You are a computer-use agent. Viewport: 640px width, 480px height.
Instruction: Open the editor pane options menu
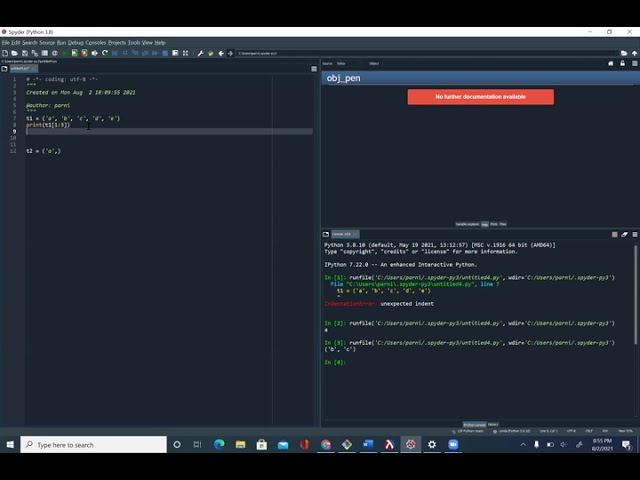point(314,69)
